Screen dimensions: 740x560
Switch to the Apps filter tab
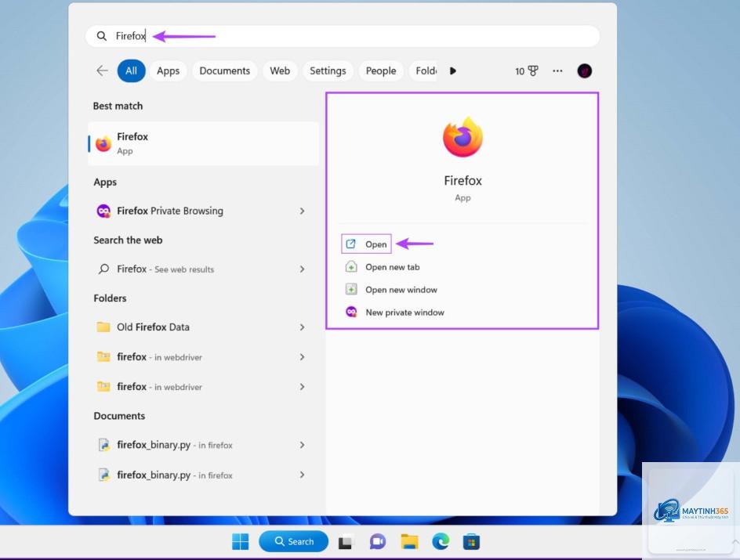point(168,70)
